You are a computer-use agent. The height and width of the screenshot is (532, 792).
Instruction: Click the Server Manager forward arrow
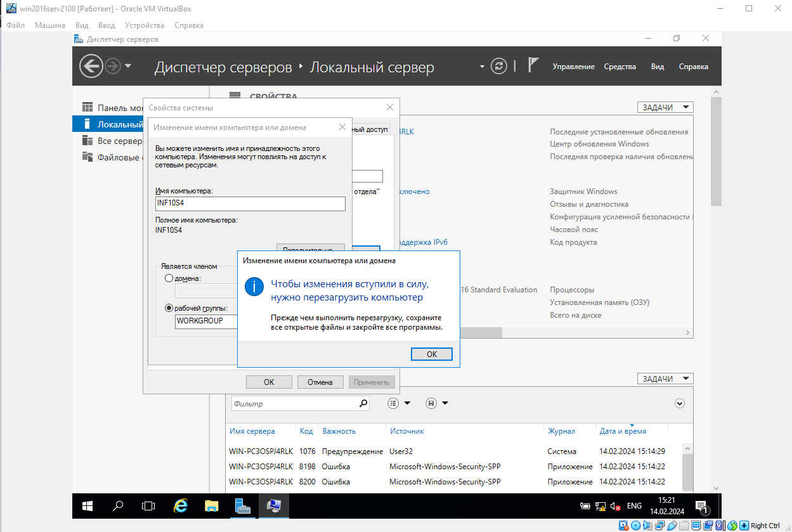click(x=113, y=66)
